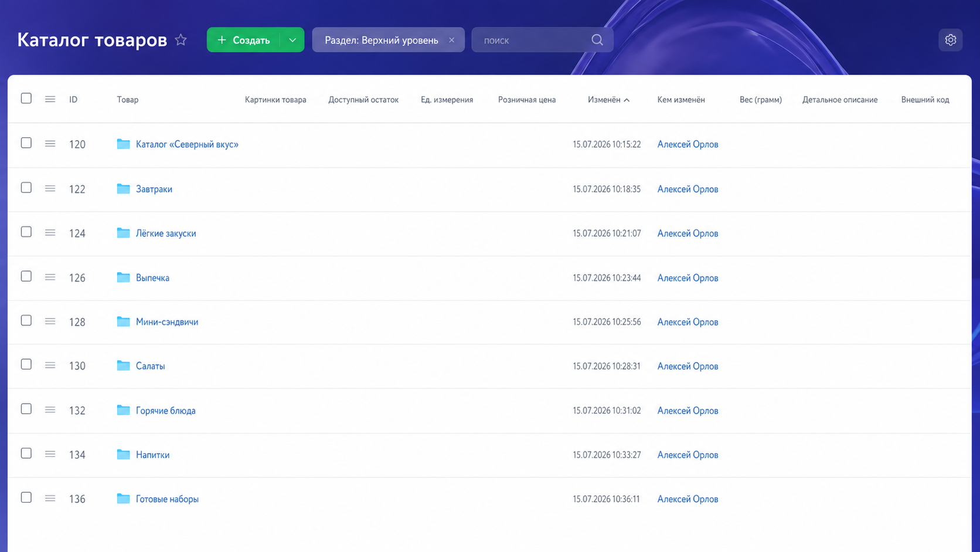Screen dimensions: 980x552
Task: Click the Детальное описание column header
Action: pos(840,100)
